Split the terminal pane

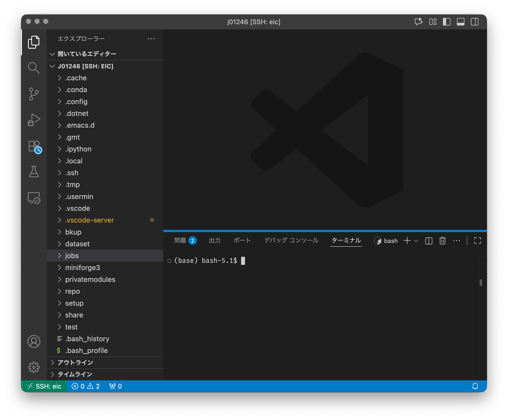[429, 241]
